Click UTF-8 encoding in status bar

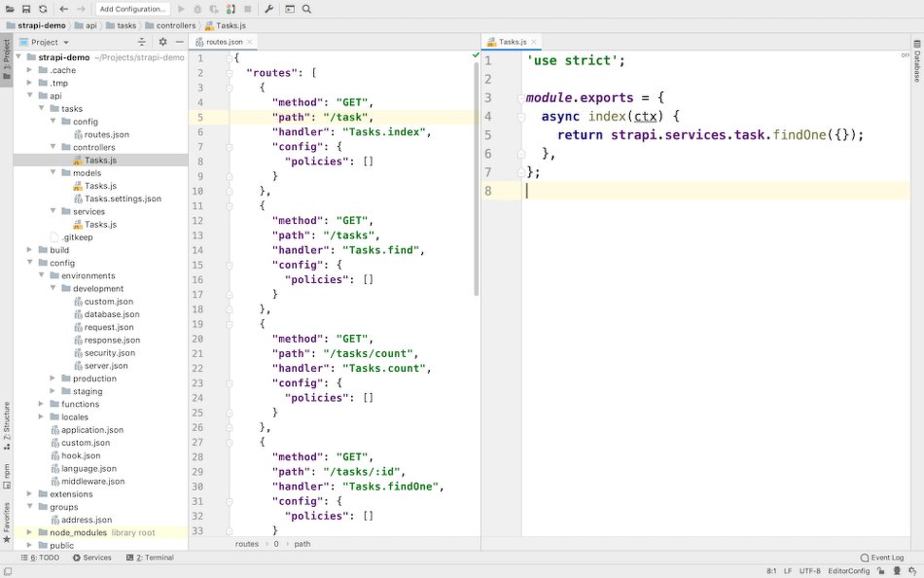(x=810, y=571)
